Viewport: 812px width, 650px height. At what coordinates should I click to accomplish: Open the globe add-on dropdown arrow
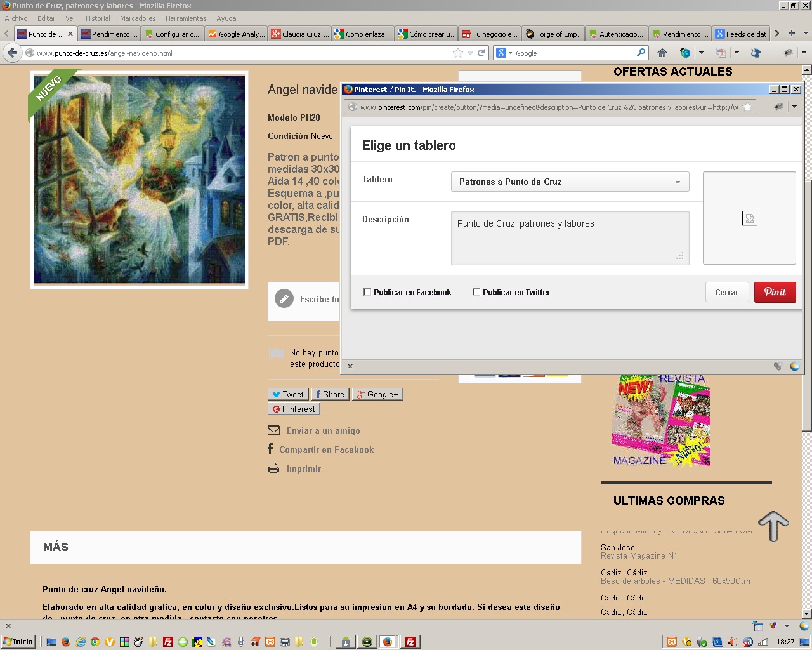coord(701,53)
